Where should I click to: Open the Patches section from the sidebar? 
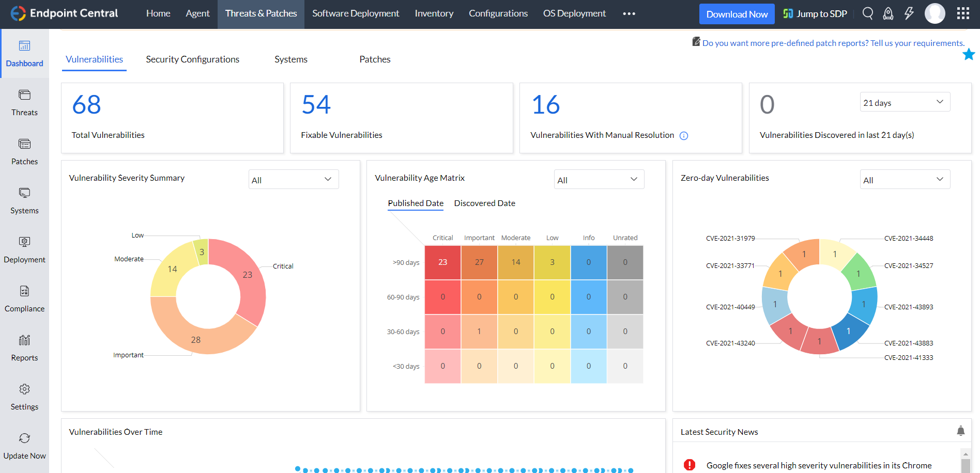click(x=24, y=151)
